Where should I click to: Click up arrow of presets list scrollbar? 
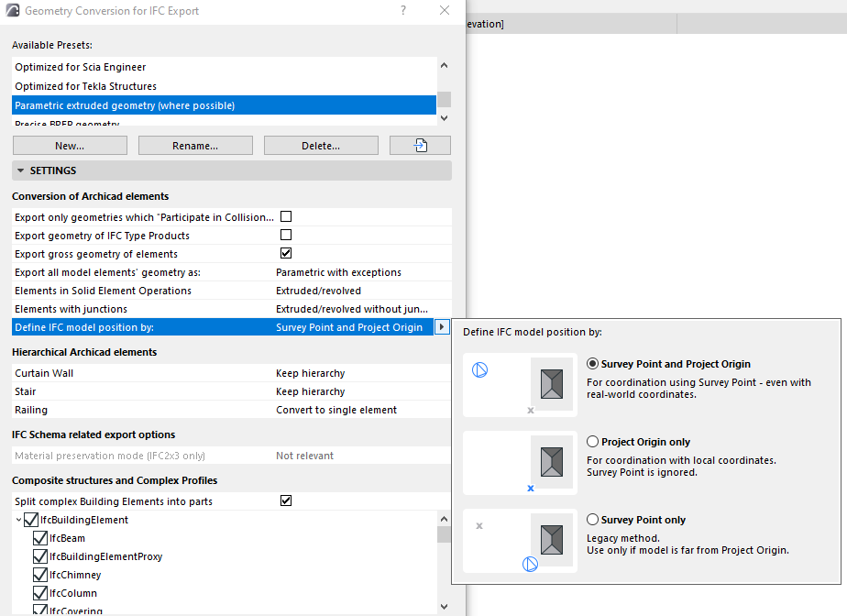click(x=444, y=65)
